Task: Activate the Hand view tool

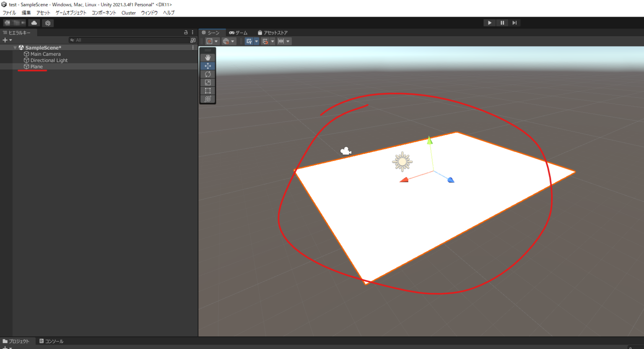Action: coord(208,57)
